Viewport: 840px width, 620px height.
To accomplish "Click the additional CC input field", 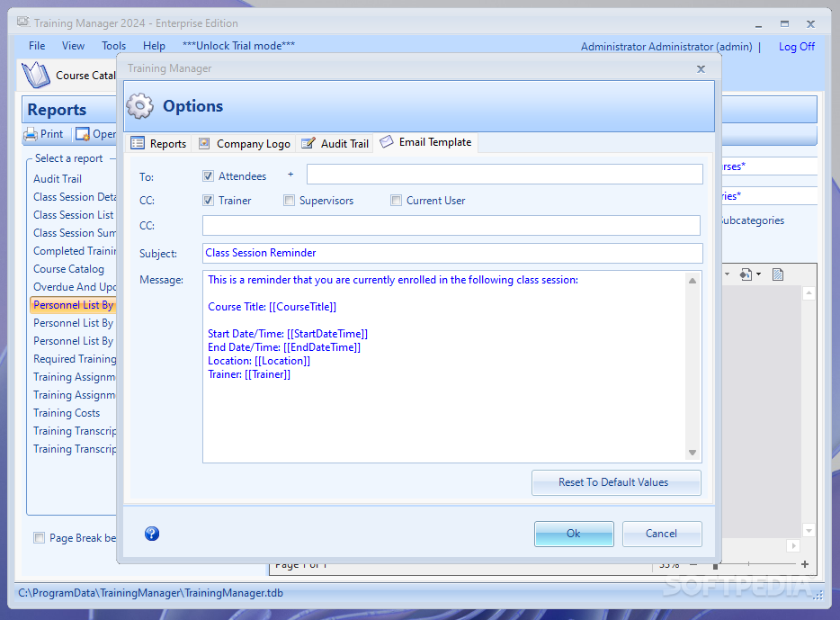I will 451,226.
